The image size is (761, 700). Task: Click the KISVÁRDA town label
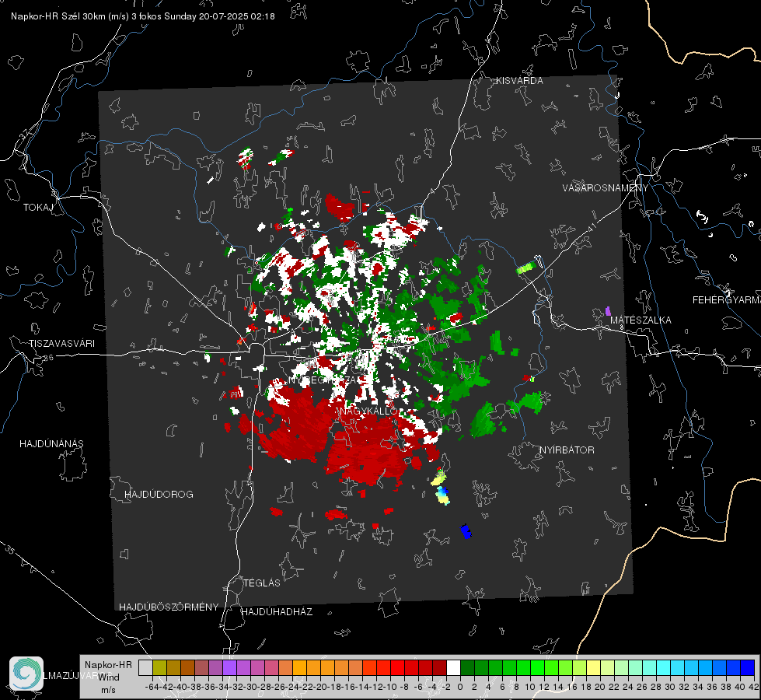[519, 81]
